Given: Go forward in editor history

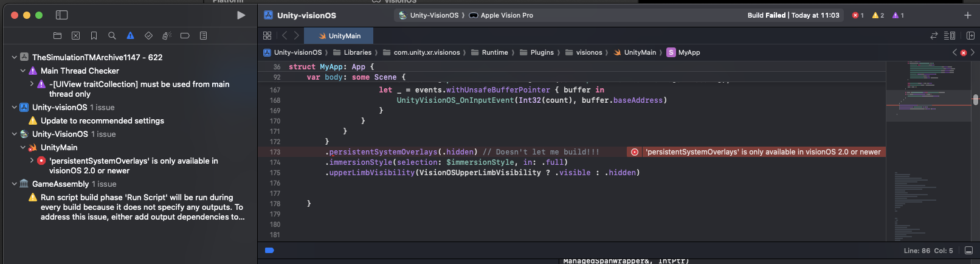Looking at the screenshot, I should 297,36.
